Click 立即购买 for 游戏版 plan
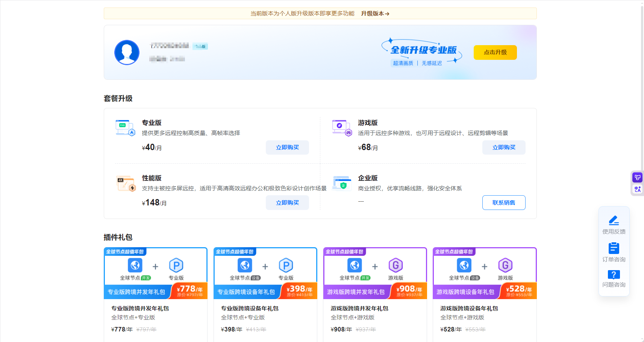 (x=504, y=147)
